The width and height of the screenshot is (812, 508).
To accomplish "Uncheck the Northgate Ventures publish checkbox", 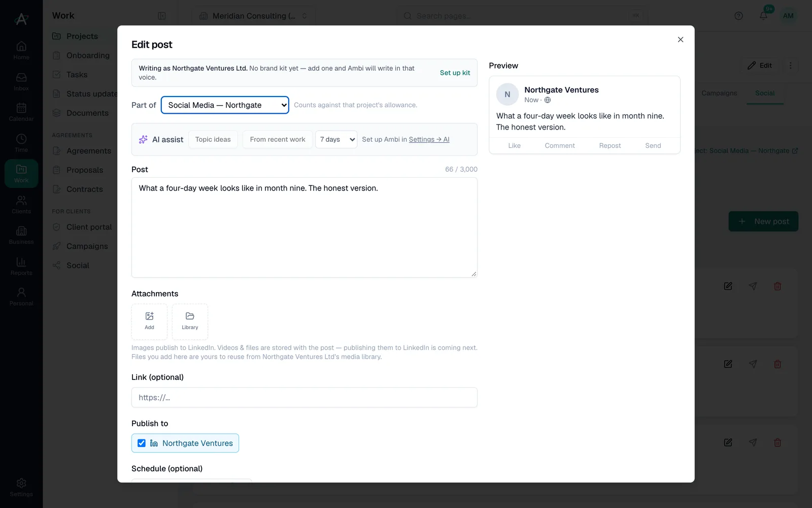I will [142, 443].
